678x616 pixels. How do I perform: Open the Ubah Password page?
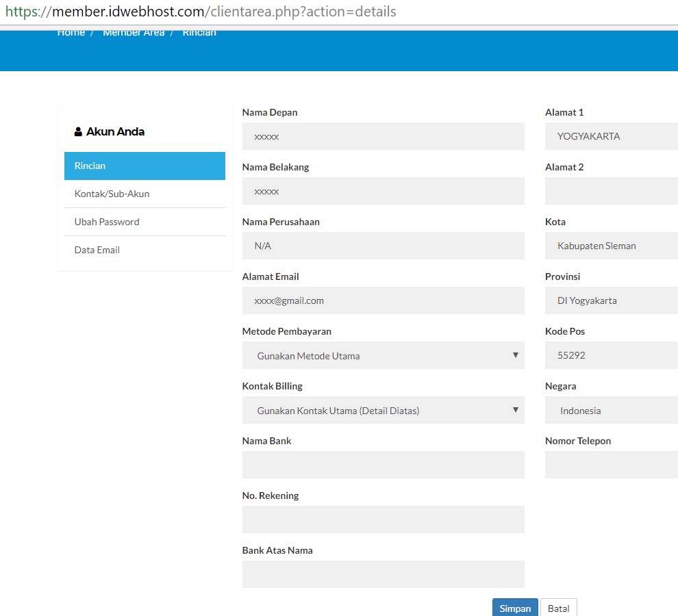(107, 222)
